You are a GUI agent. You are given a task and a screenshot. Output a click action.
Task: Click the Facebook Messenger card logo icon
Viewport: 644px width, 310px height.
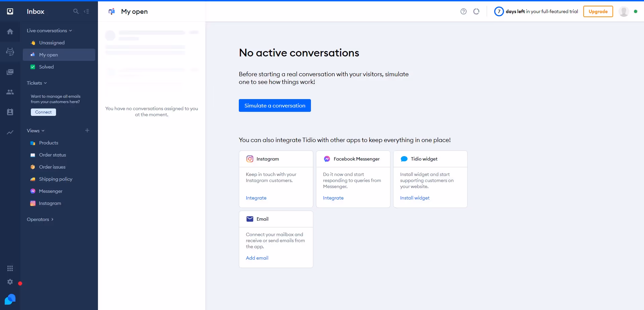[x=327, y=159]
